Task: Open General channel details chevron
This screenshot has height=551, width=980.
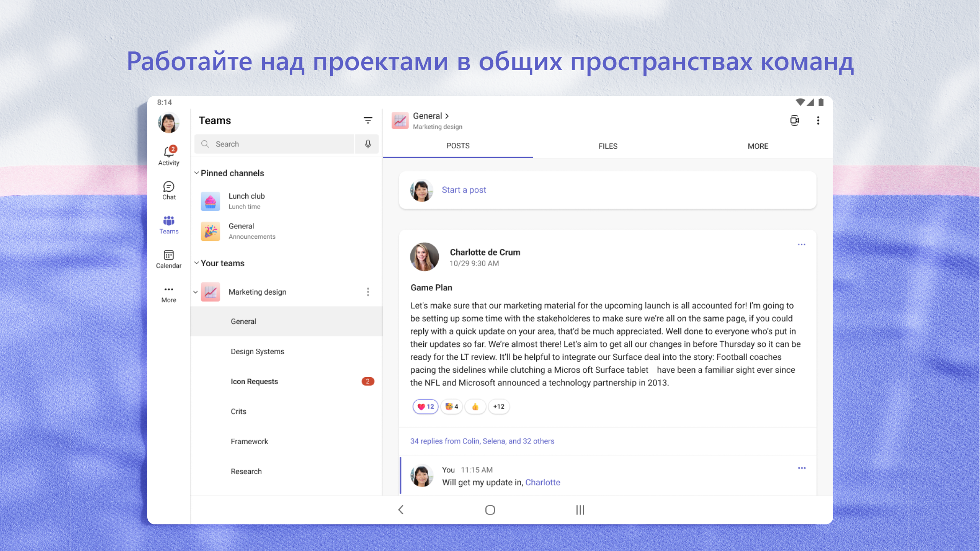Action: (447, 116)
